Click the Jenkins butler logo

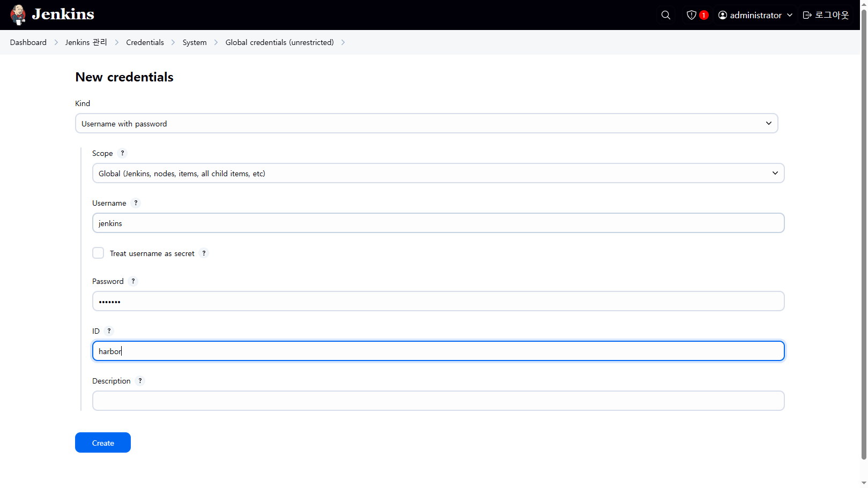(x=18, y=15)
